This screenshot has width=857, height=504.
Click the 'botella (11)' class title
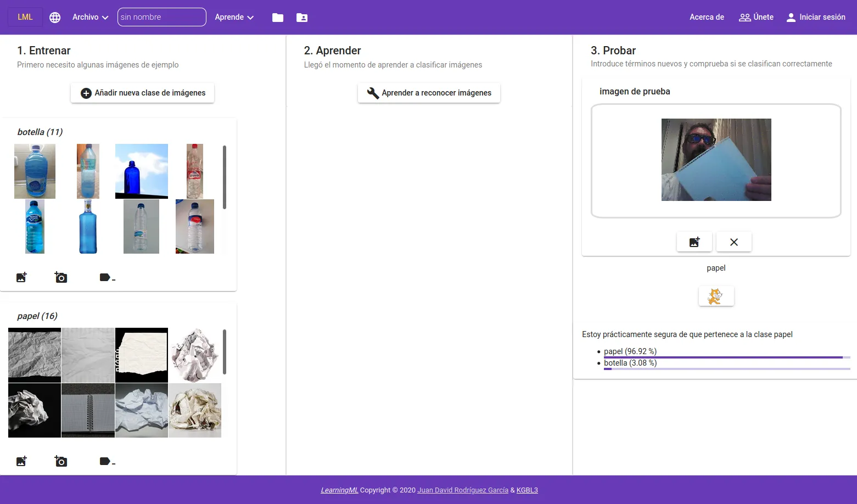(x=40, y=132)
